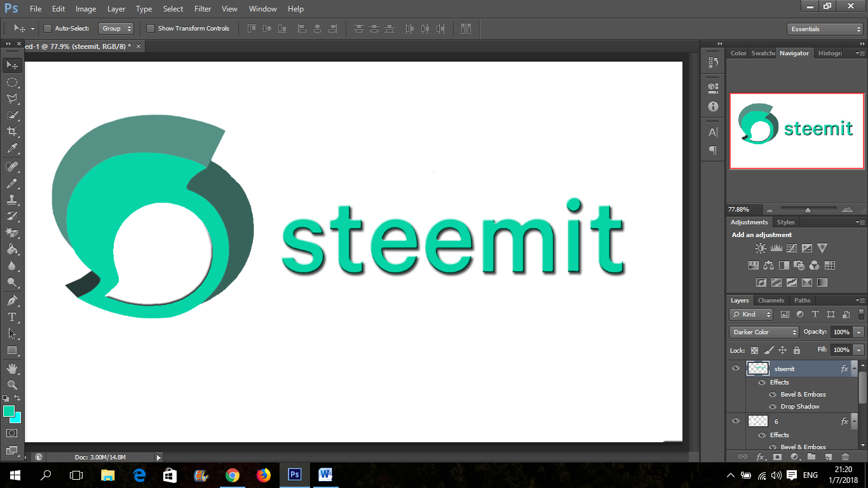Select the Eyedropper tool
Viewport: 868px width, 488px height.
[12, 149]
